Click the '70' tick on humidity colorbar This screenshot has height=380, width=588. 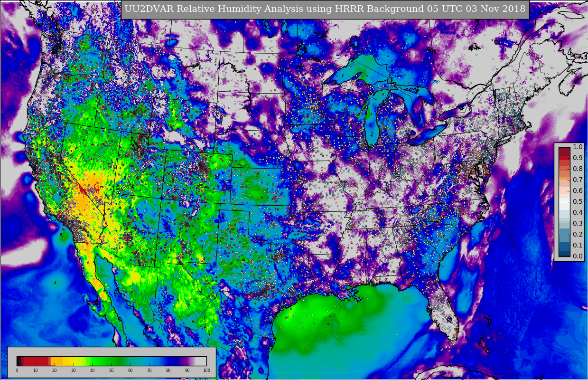coord(149,370)
